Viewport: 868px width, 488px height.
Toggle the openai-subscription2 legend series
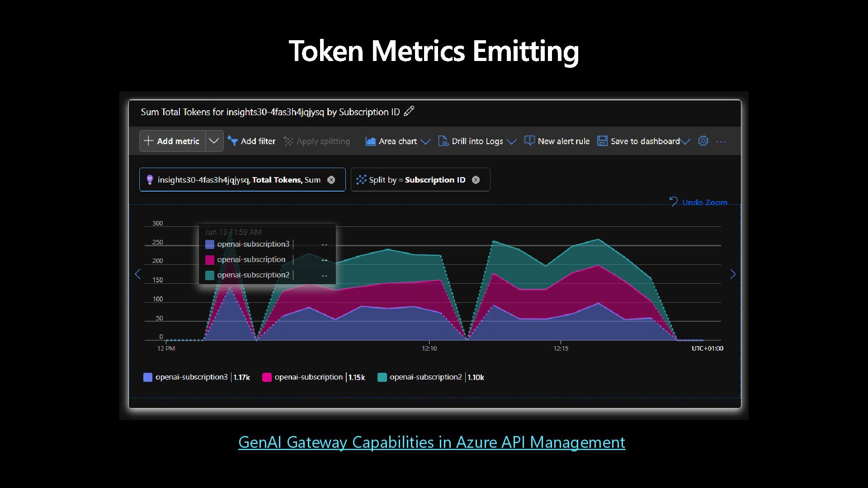tap(425, 377)
